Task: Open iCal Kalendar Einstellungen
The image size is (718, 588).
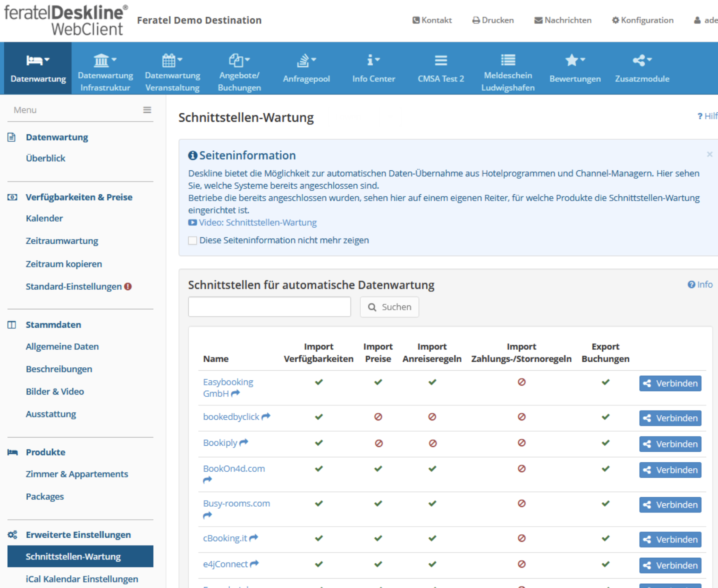Action: 82,579
